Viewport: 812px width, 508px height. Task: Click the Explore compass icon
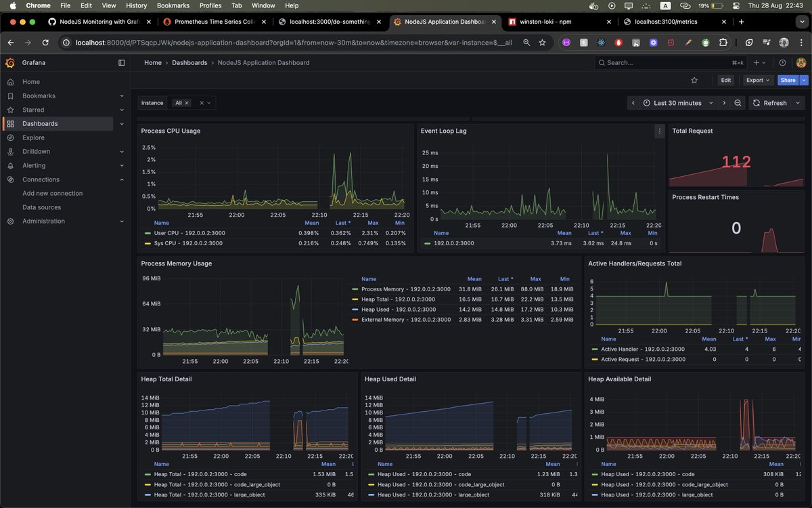(10, 137)
